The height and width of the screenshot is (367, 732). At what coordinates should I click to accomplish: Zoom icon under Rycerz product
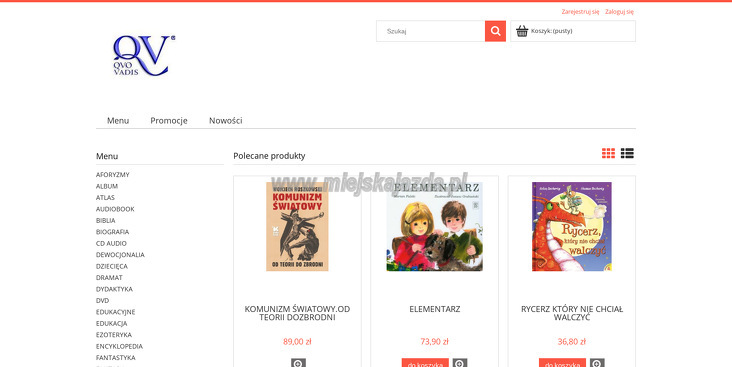(597, 363)
